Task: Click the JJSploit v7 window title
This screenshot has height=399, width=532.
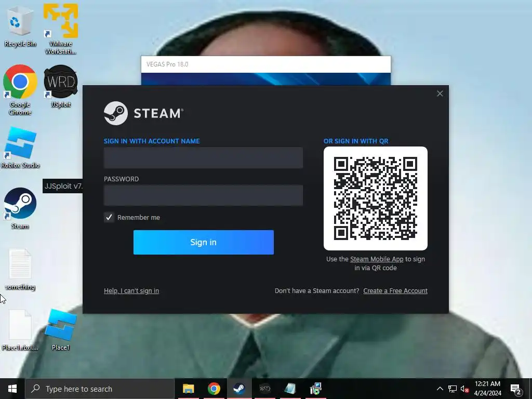Action: point(63,186)
